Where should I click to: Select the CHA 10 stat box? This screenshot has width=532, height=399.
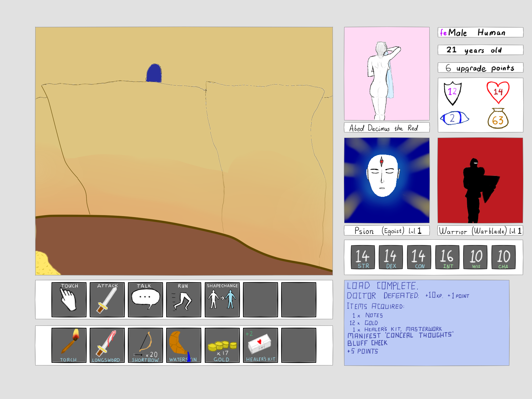click(x=503, y=257)
